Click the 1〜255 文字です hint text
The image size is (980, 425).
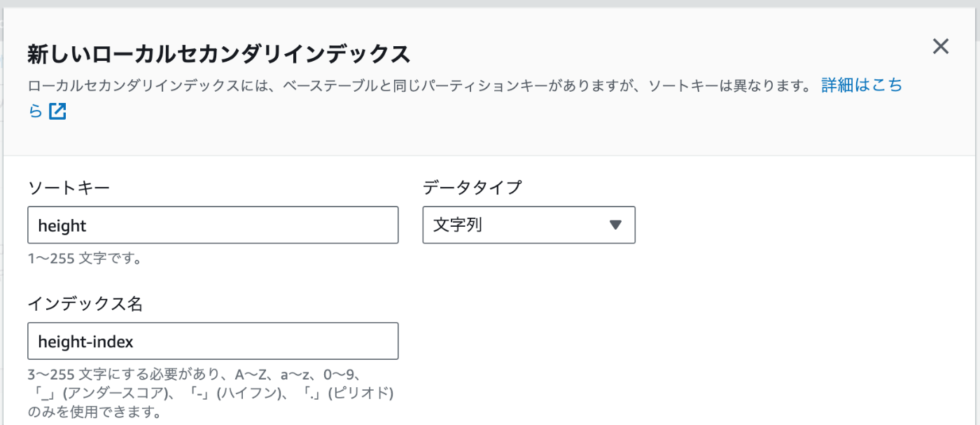click(x=85, y=259)
